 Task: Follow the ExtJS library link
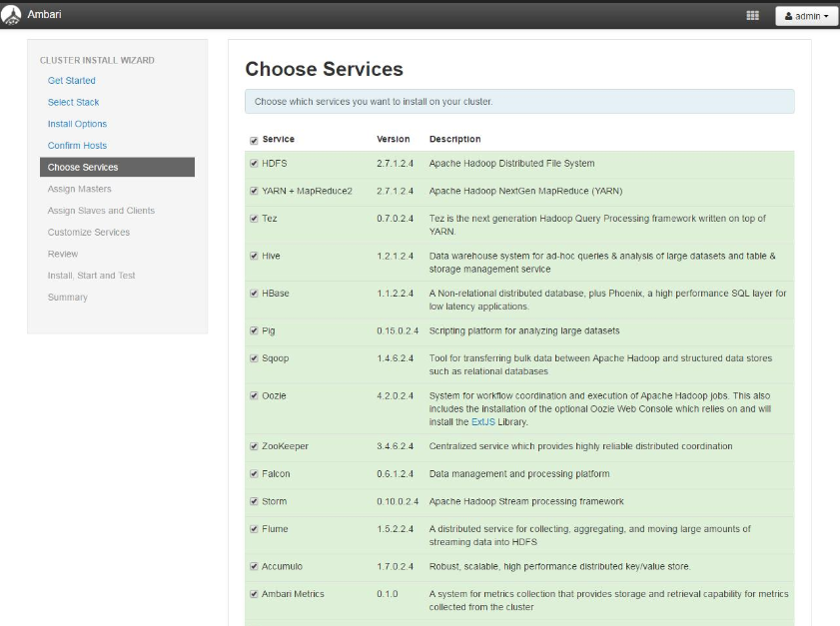[x=482, y=422]
